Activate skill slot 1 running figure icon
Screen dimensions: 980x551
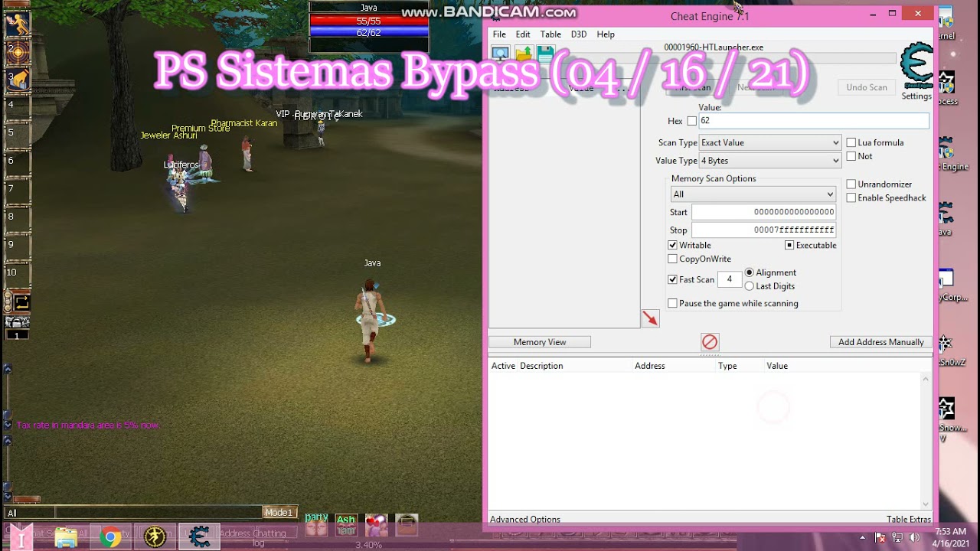coord(18,25)
